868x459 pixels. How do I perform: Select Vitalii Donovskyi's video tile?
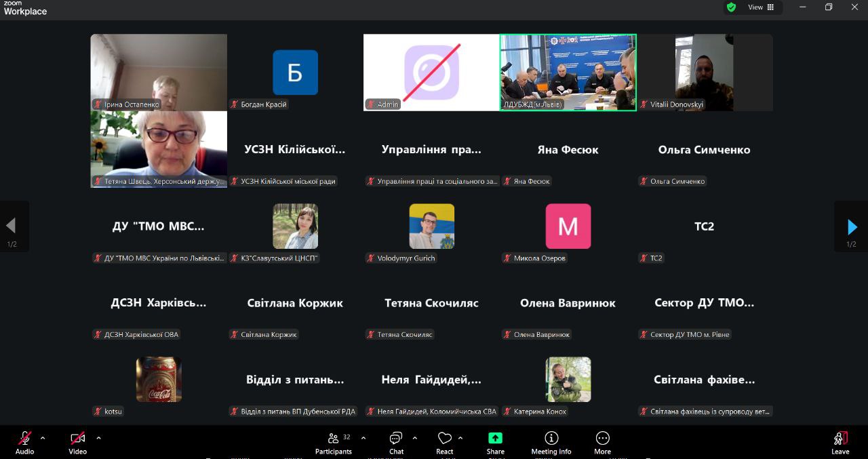[x=705, y=72]
